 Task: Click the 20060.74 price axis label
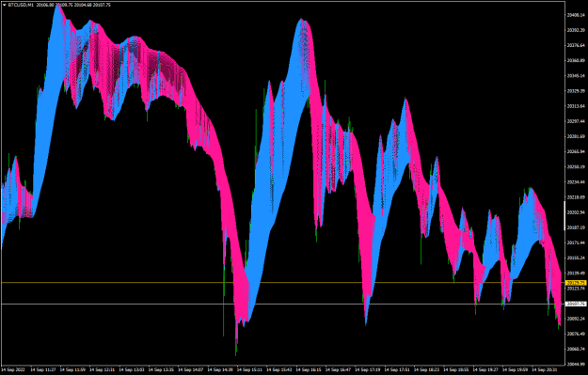coord(576,349)
